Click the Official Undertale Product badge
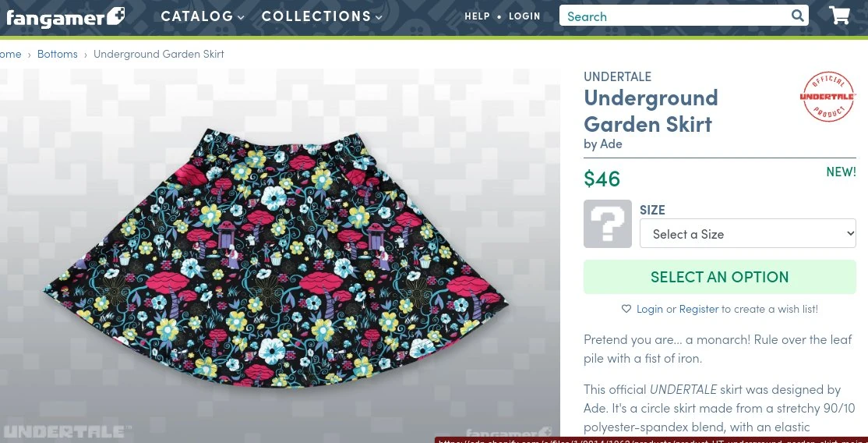 [827, 97]
